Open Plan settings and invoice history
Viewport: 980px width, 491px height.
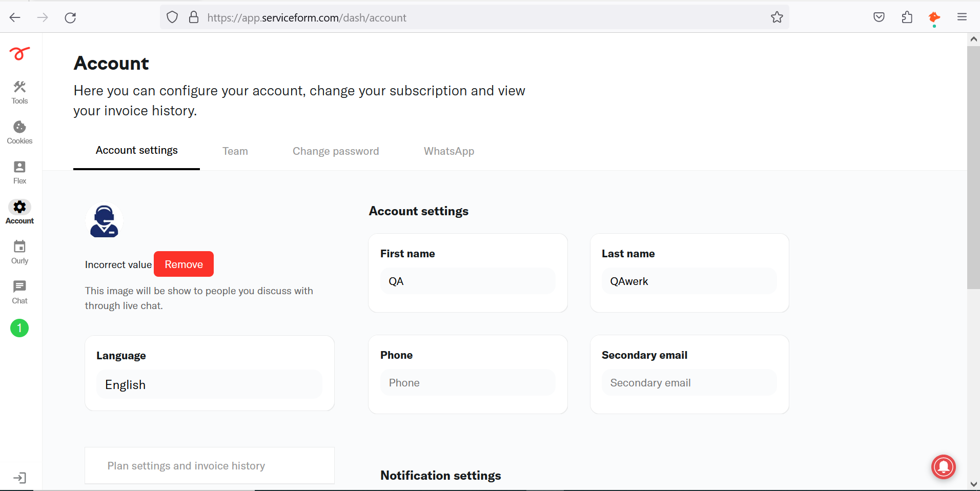(210, 465)
